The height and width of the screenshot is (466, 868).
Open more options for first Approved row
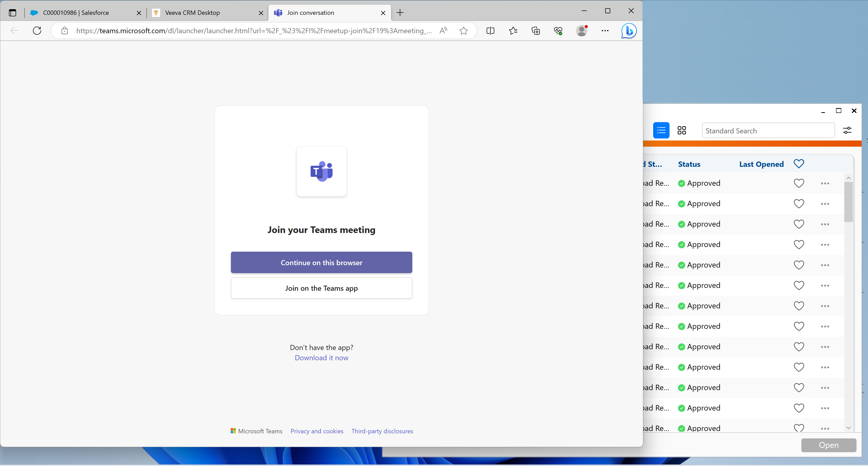[825, 183]
